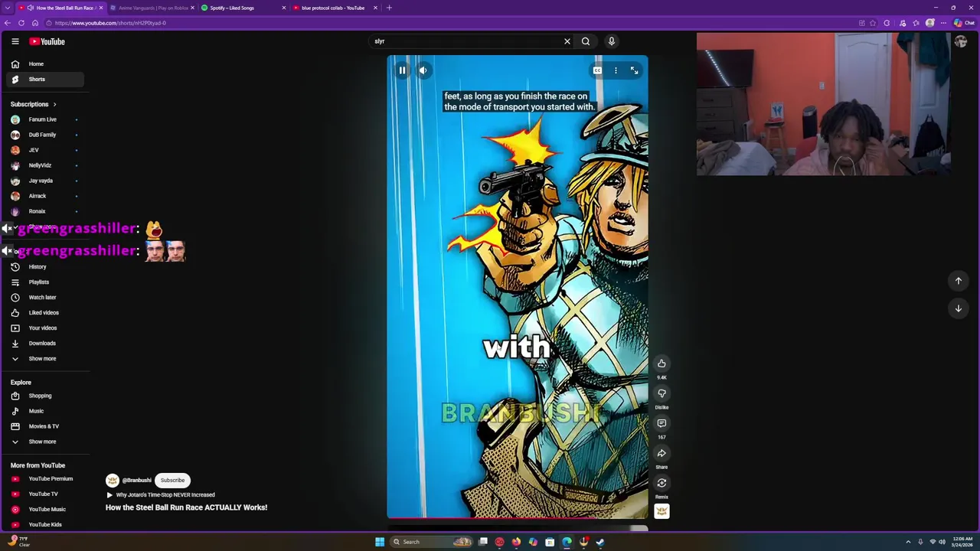The height and width of the screenshot is (551, 980).
Task: Open the YouTube hamburger guide menu
Action: pos(15,41)
